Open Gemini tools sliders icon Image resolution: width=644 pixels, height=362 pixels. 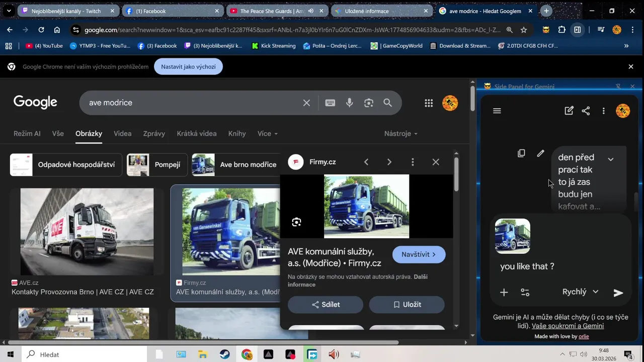[525, 292]
